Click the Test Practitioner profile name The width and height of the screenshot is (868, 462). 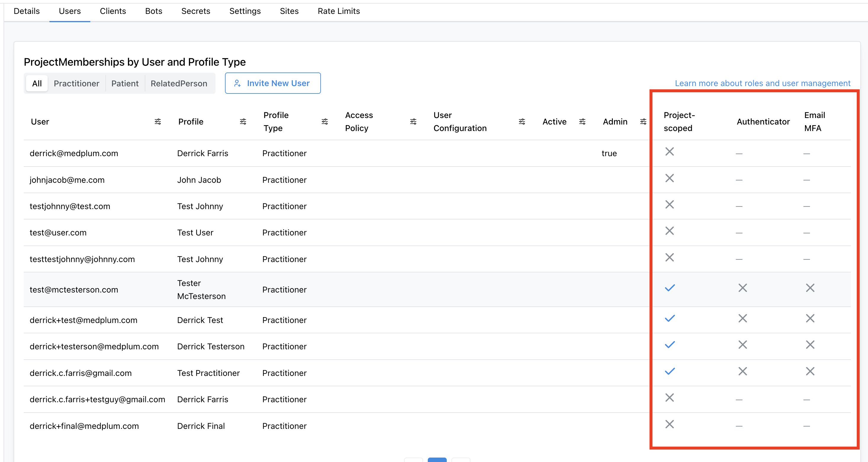point(209,373)
